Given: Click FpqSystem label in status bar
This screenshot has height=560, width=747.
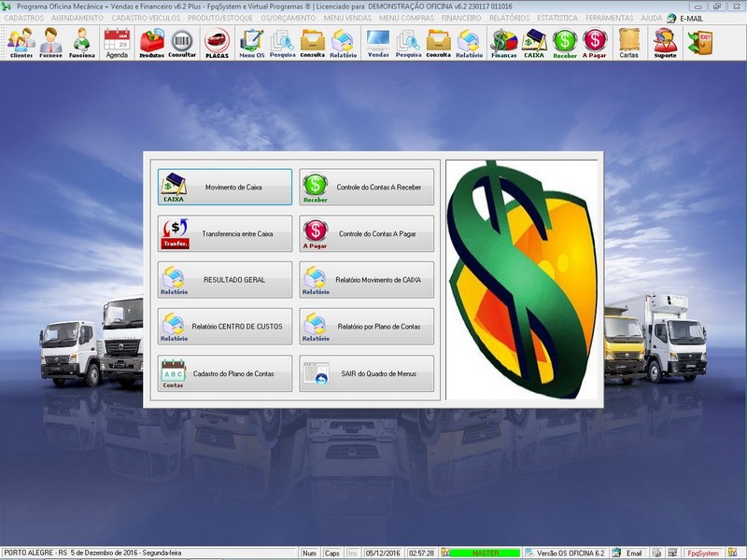Looking at the screenshot, I should coord(703,553).
